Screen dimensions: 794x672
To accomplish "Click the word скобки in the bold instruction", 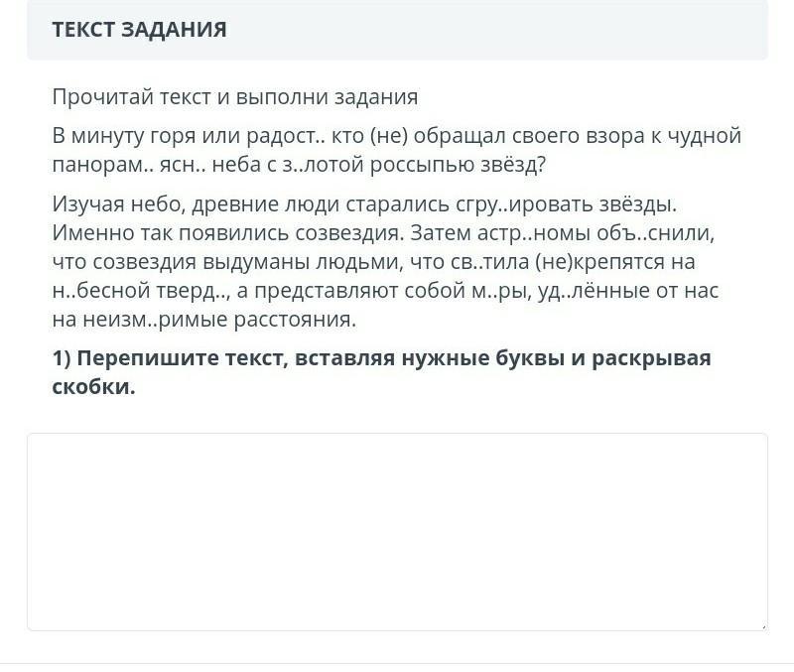I will tap(92, 387).
